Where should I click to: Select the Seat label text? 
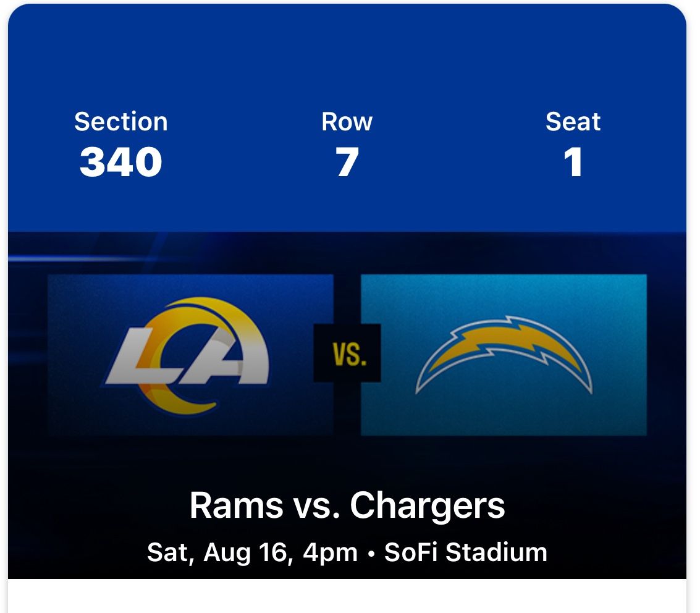pos(573,122)
